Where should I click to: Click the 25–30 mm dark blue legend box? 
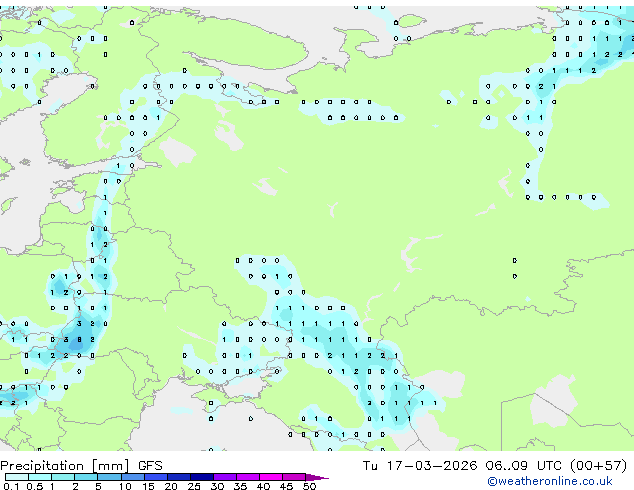click(x=201, y=477)
